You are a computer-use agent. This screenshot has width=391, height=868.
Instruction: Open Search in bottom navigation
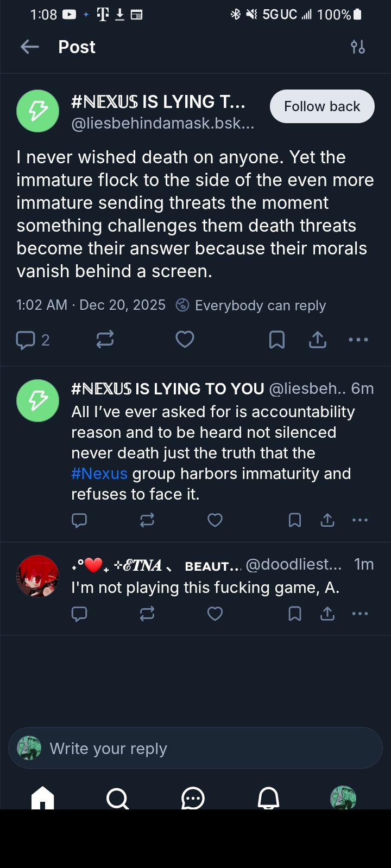117,798
